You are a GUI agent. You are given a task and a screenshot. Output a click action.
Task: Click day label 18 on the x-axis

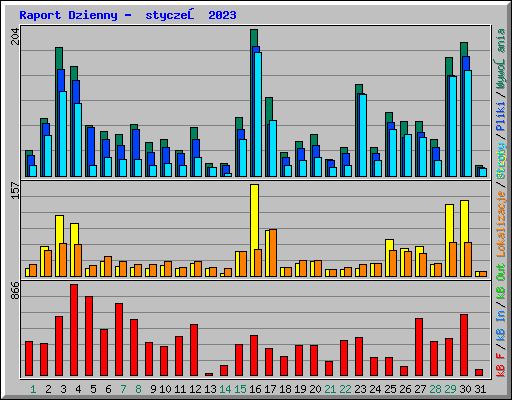coord(285,389)
